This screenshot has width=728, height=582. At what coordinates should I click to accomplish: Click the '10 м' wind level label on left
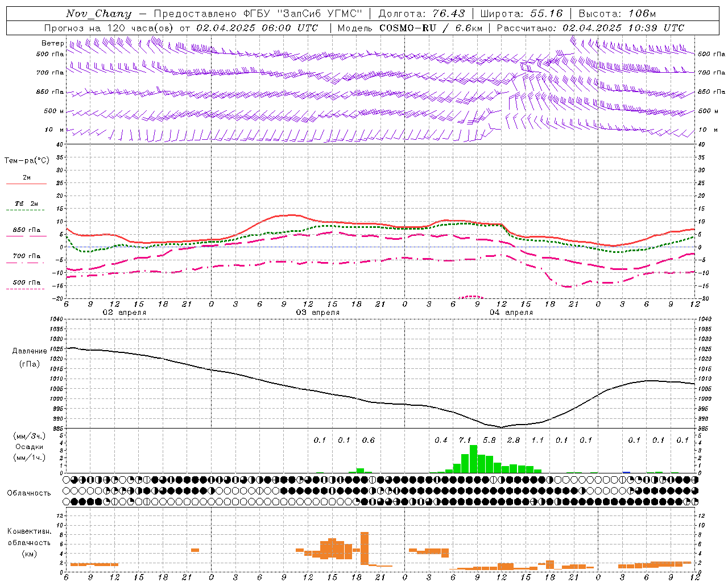55,130
